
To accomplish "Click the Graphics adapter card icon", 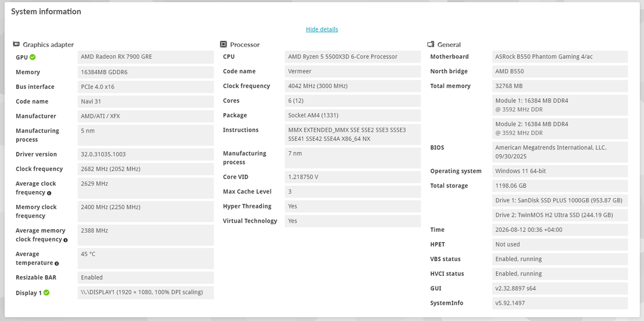I will (17, 44).
